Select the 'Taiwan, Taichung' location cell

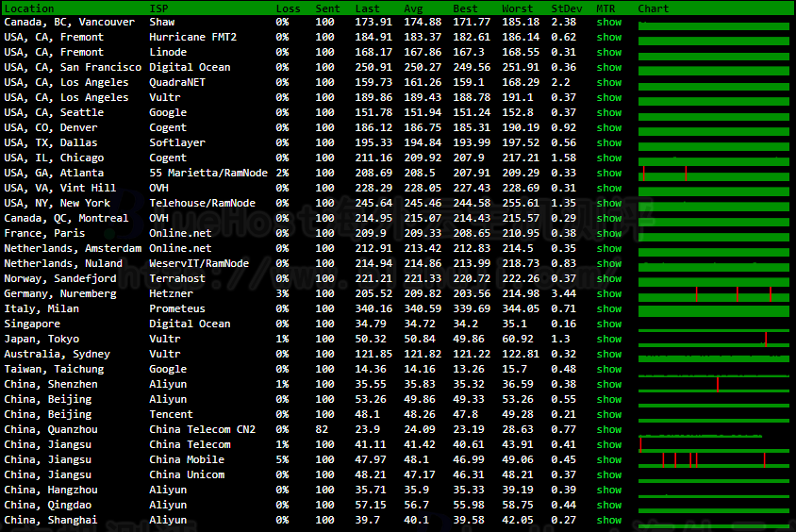54,370
